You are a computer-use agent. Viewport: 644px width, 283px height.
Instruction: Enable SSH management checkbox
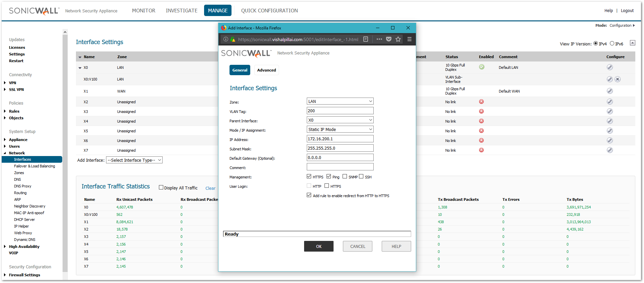[x=361, y=176]
